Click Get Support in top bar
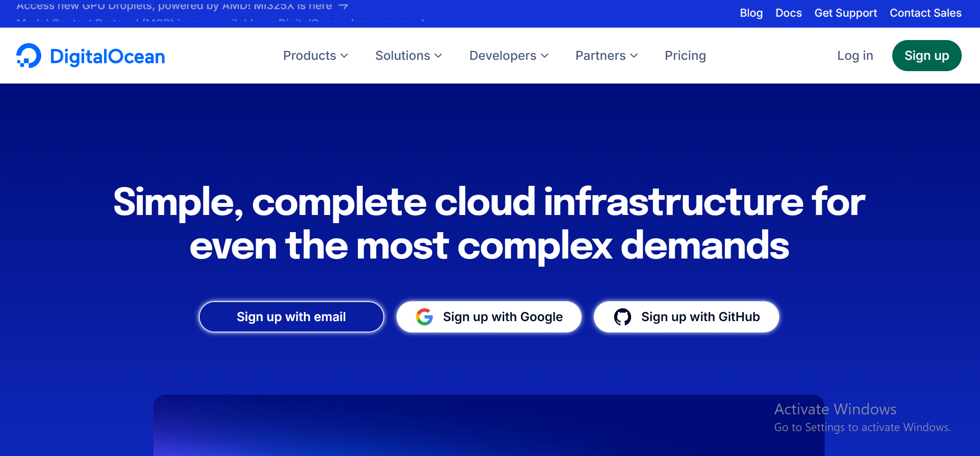980x456 pixels. click(846, 13)
